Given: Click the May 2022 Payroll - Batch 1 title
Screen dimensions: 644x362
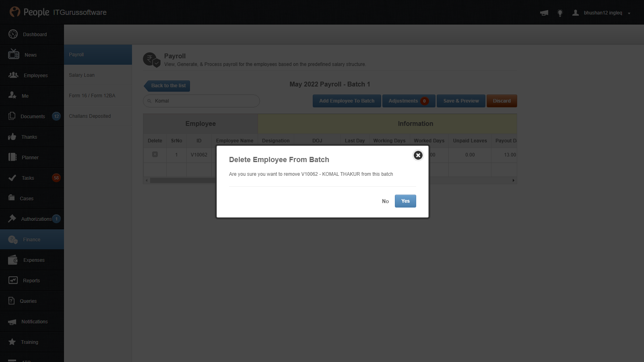Looking at the screenshot, I should pyautogui.click(x=330, y=84).
